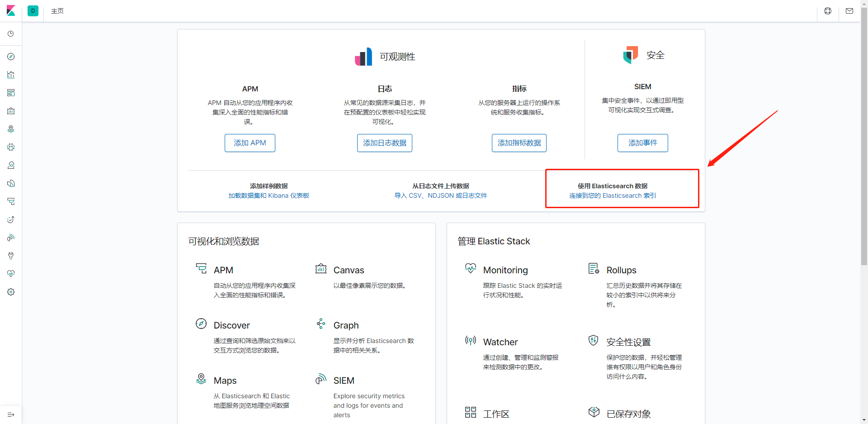The image size is (868, 424).
Task: Open Maps card title
Action: [225, 381]
